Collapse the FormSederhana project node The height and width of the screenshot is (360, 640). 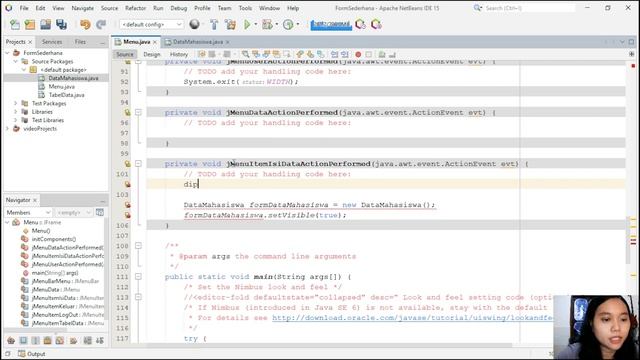pos(7,53)
